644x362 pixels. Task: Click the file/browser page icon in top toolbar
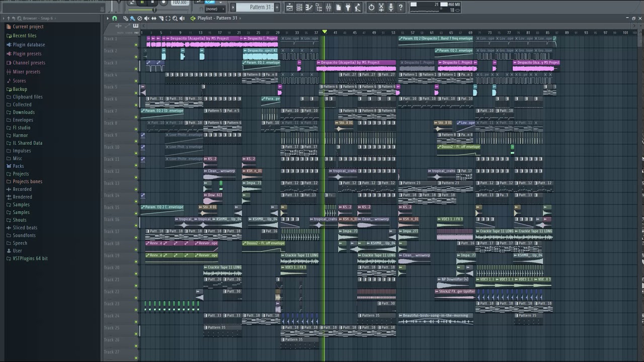point(338,8)
